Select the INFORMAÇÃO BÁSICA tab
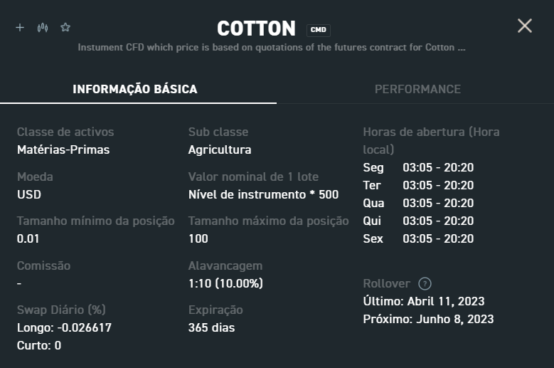The height and width of the screenshot is (368, 554). pos(135,89)
